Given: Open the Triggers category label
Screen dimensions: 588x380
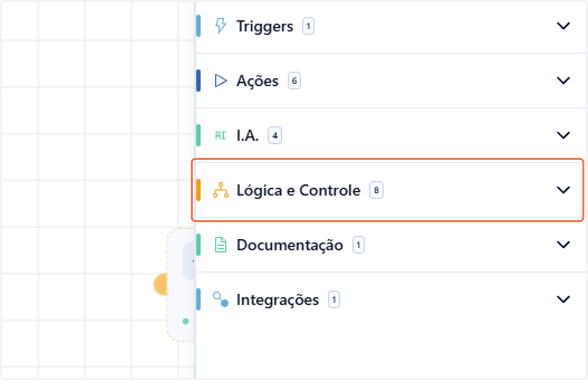Looking at the screenshot, I should 265,26.
